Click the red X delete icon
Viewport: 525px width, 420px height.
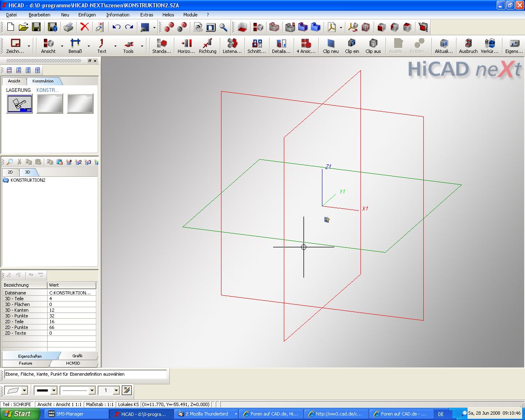pyautogui.click(x=84, y=27)
